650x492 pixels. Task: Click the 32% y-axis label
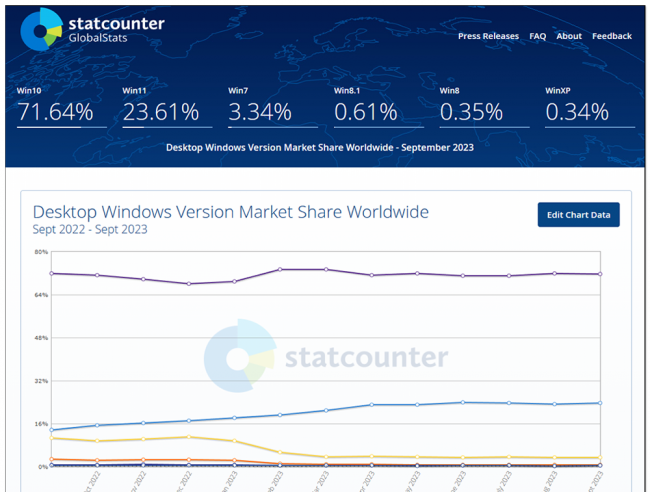[x=41, y=381]
